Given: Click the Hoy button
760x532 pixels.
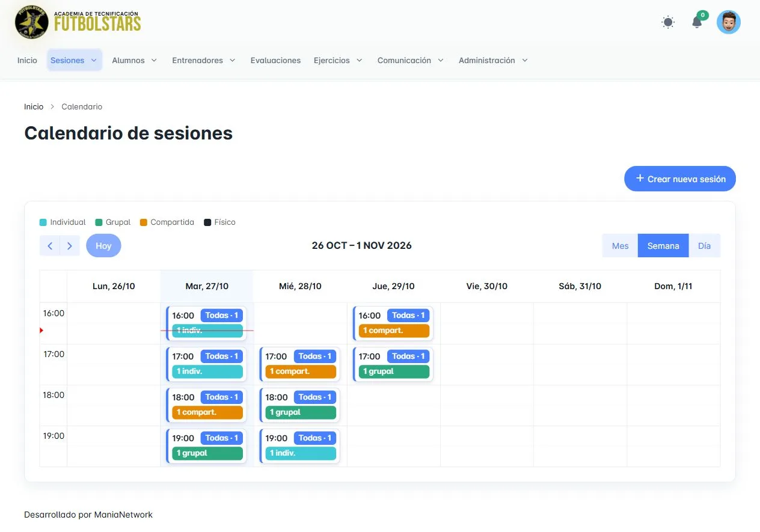Looking at the screenshot, I should (103, 246).
